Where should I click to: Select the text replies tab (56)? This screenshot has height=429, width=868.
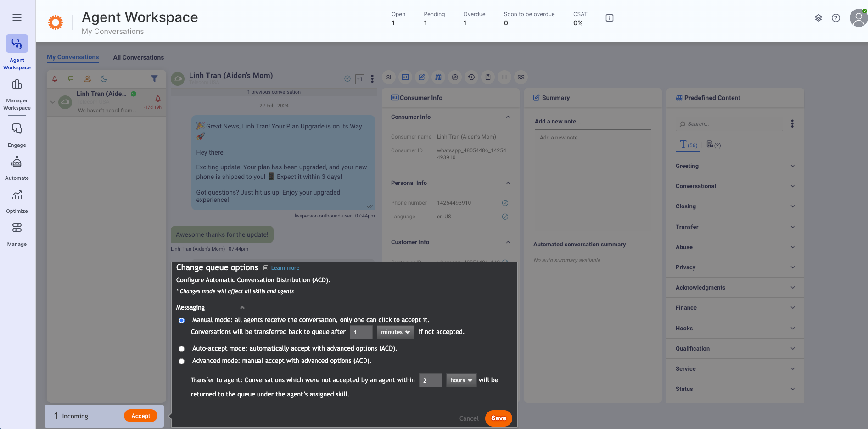(x=689, y=145)
